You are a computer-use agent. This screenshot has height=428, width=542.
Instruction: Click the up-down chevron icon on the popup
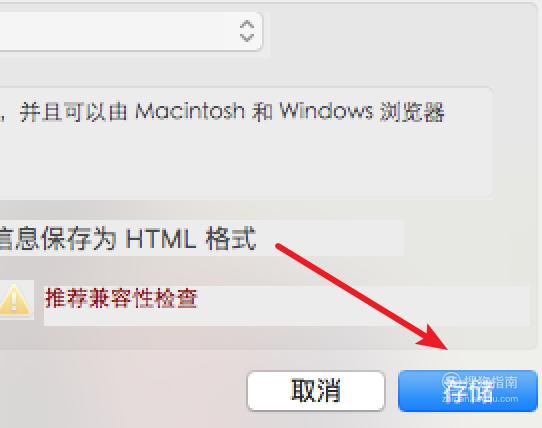tap(247, 31)
